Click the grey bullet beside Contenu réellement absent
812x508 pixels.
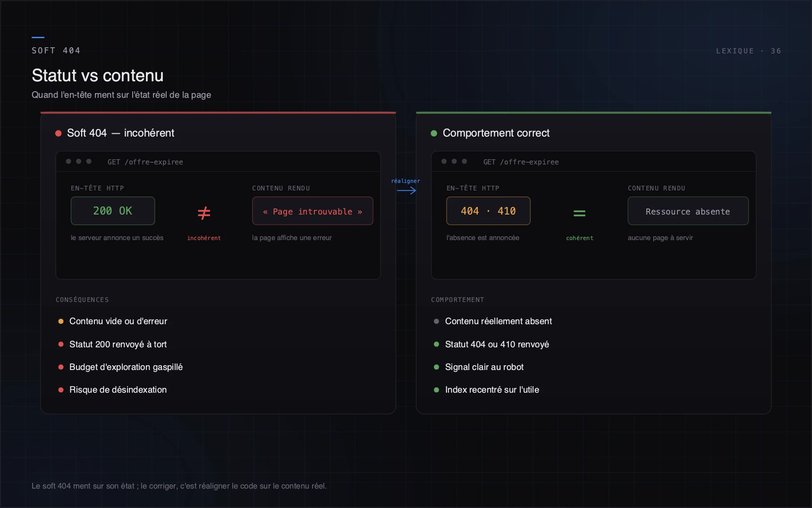(436, 321)
